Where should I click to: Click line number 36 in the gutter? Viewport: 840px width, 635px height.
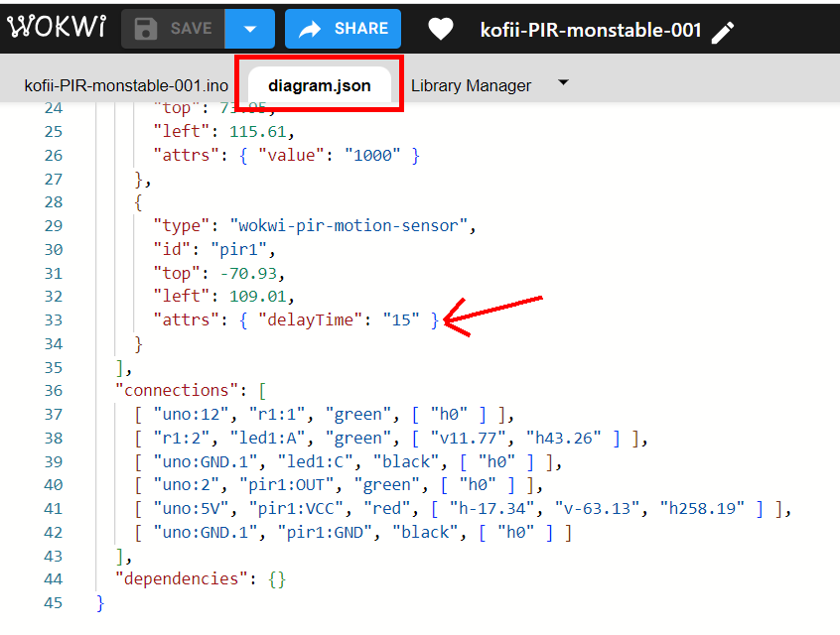pyautogui.click(x=53, y=390)
